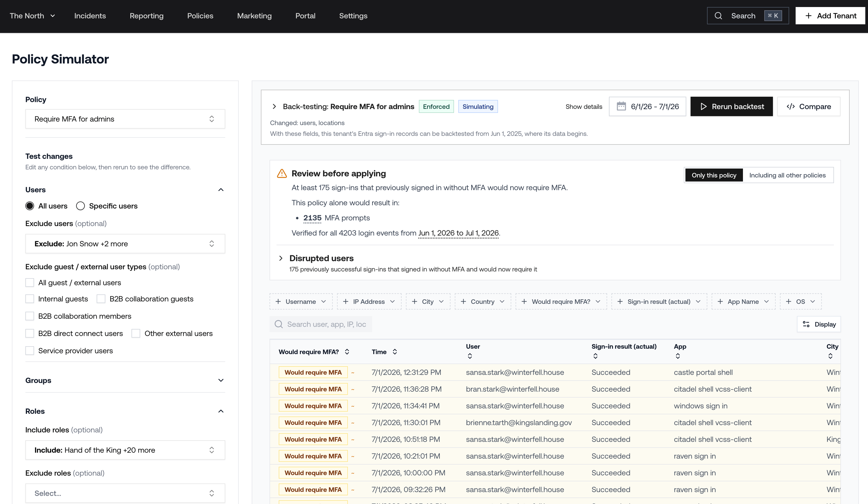Sort by Sign-in result (actual) column arrows
This screenshot has height=504, width=868.
[595, 356]
